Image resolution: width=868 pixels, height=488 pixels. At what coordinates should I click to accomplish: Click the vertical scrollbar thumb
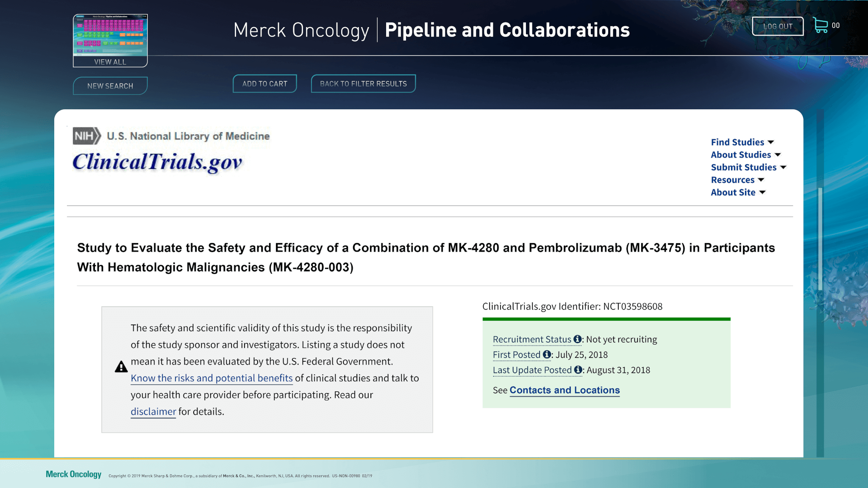tap(820, 239)
